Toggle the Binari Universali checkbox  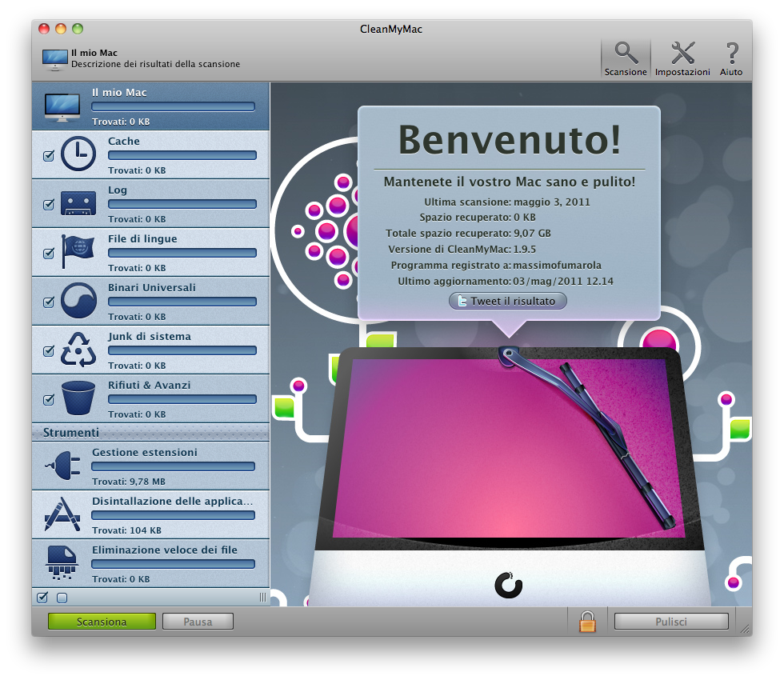coord(48,302)
